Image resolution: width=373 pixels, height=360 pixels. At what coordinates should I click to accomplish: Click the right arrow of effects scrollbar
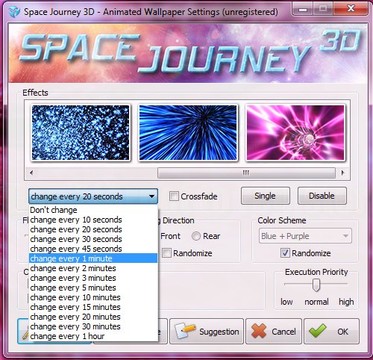342,173
